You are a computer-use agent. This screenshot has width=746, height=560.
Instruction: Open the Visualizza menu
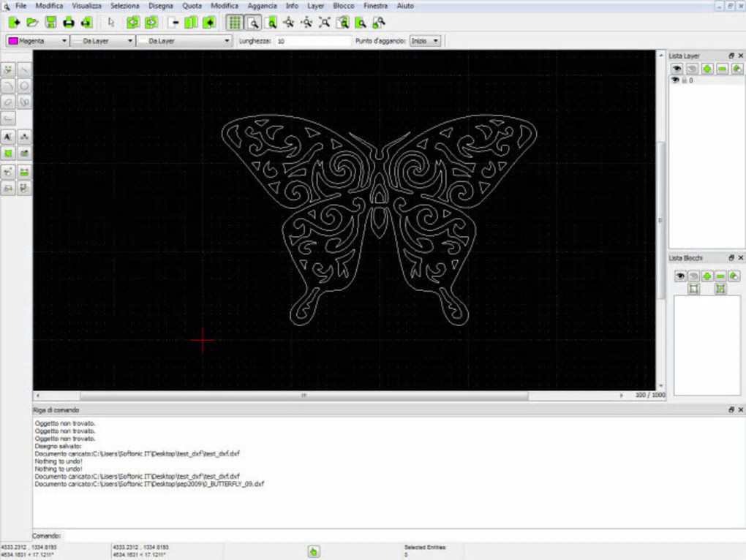(x=86, y=6)
